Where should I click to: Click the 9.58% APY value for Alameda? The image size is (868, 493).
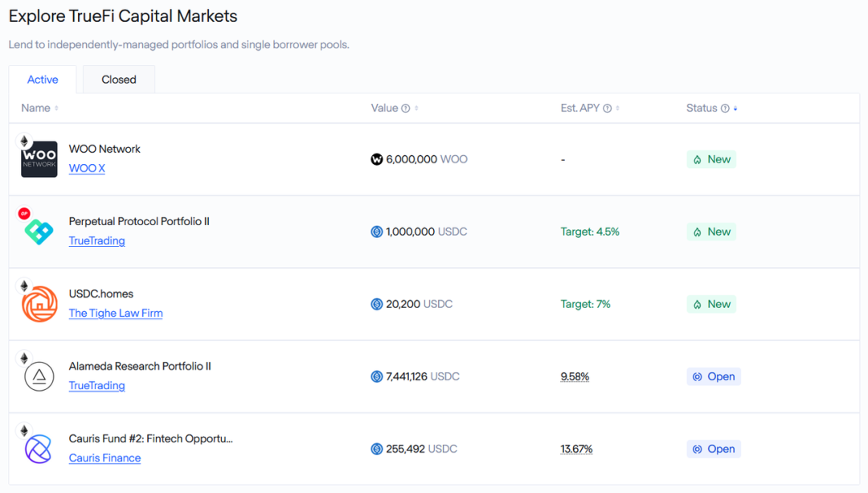[575, 376]
